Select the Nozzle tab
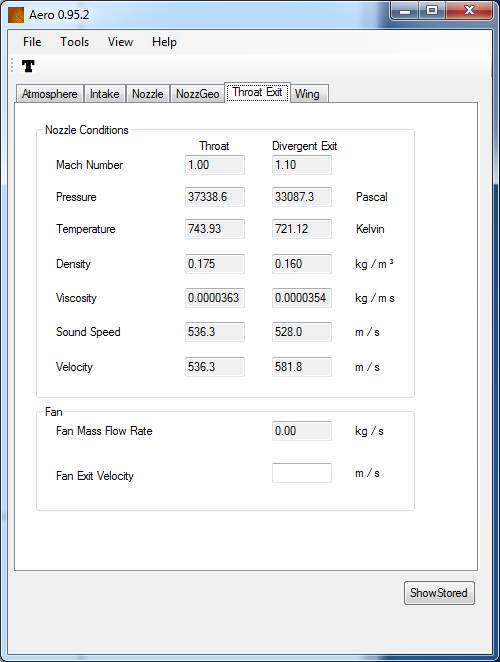The height and width of the screenshot is (662, 500). click(147, 94)
